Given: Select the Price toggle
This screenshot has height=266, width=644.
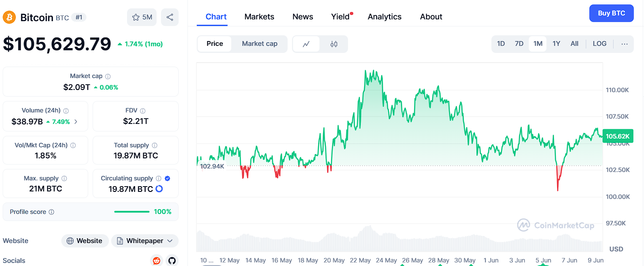Looking at the screenshot, I should coord(215,44).
